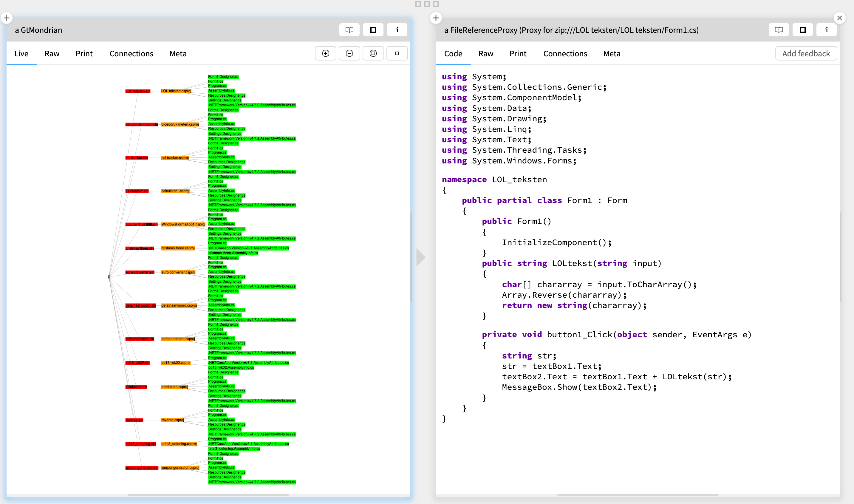Click the Add feedback button

click(805, 54)
